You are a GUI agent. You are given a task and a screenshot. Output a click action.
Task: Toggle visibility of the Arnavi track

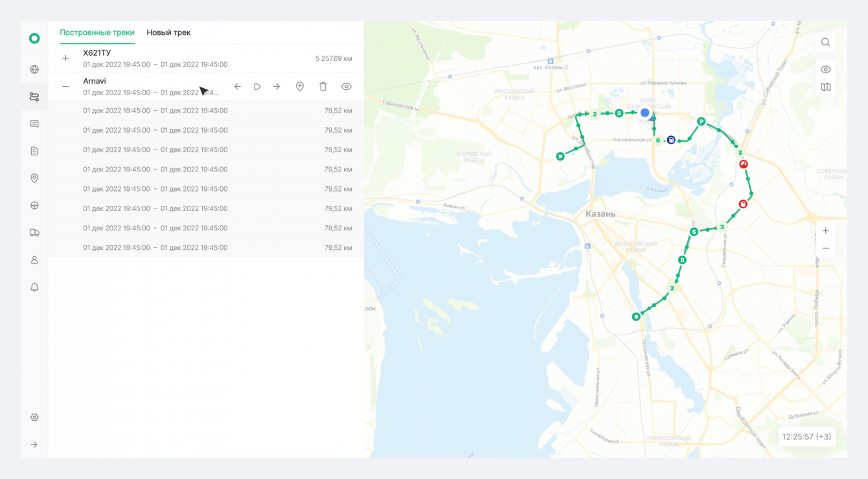347,86
